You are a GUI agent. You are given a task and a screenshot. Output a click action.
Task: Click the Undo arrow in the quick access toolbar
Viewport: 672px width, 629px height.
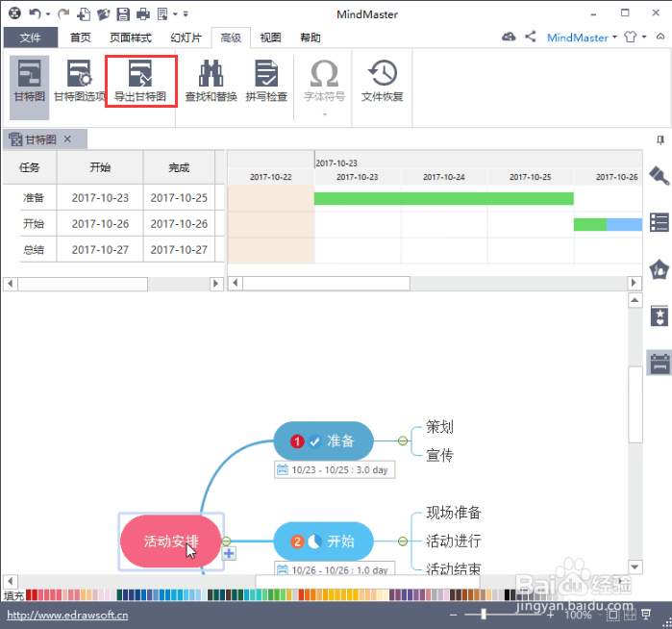click(x=35, y=13)
